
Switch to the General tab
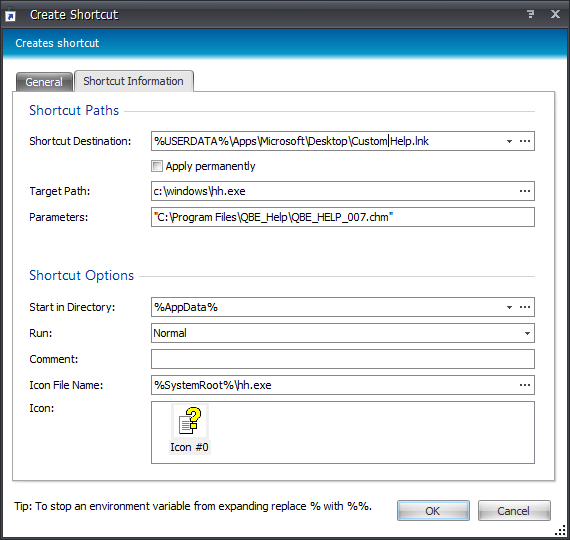click(x=44, y=82)
